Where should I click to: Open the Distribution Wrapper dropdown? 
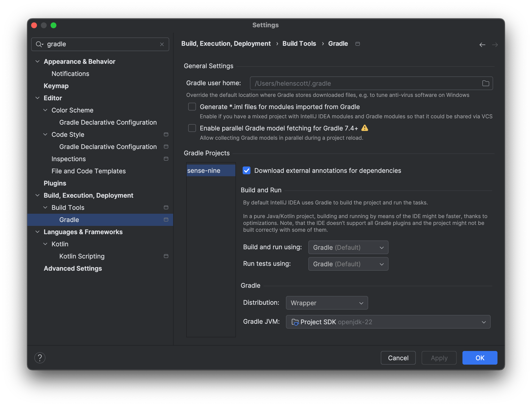[327, 303]
